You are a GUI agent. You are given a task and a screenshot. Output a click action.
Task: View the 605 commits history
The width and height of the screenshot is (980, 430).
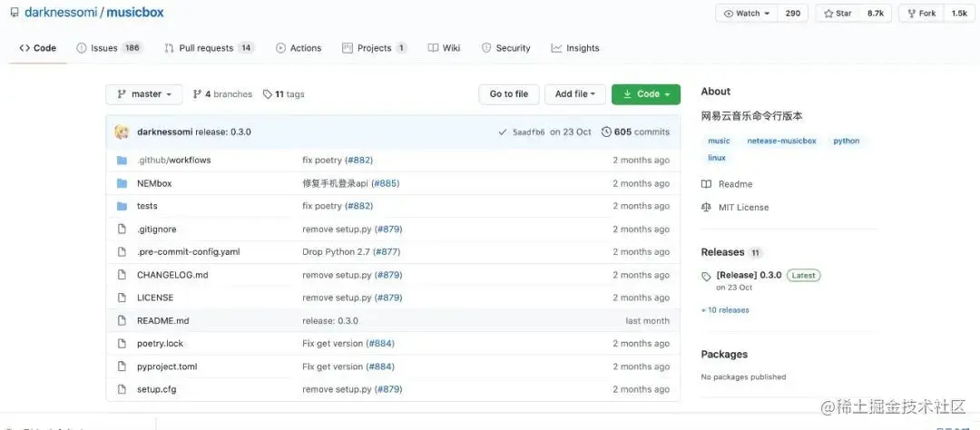coord(635,132)
